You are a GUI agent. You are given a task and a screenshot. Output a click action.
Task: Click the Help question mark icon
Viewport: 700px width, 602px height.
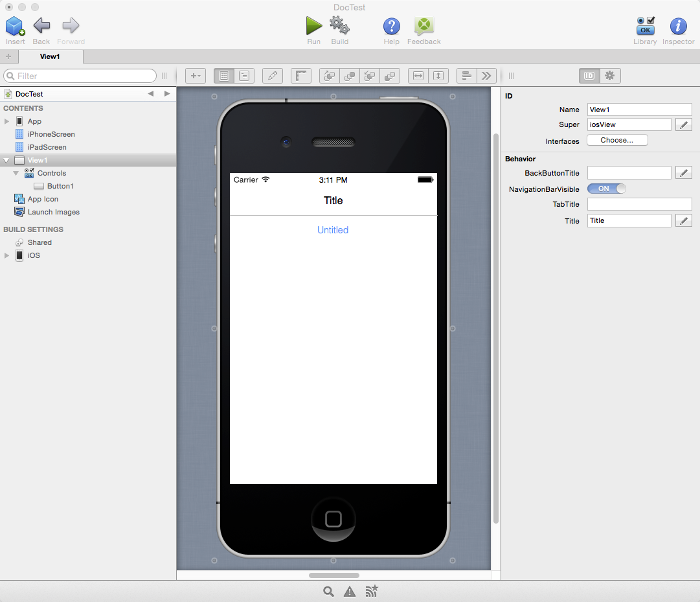pos(391,26)
